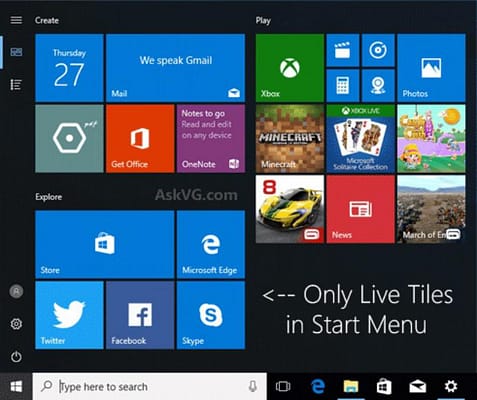
Task: Launch Edge from the taskbar
Action: [x=317, y=386]
